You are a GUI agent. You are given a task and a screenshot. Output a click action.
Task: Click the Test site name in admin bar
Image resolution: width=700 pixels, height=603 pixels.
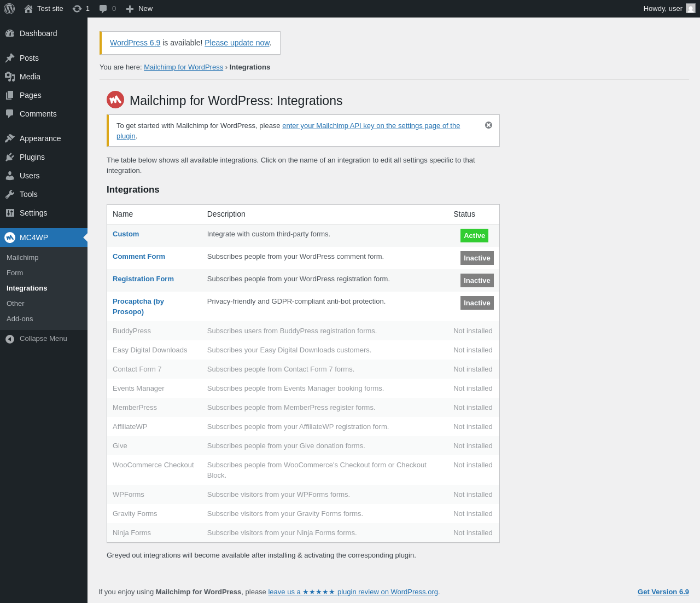50,9
